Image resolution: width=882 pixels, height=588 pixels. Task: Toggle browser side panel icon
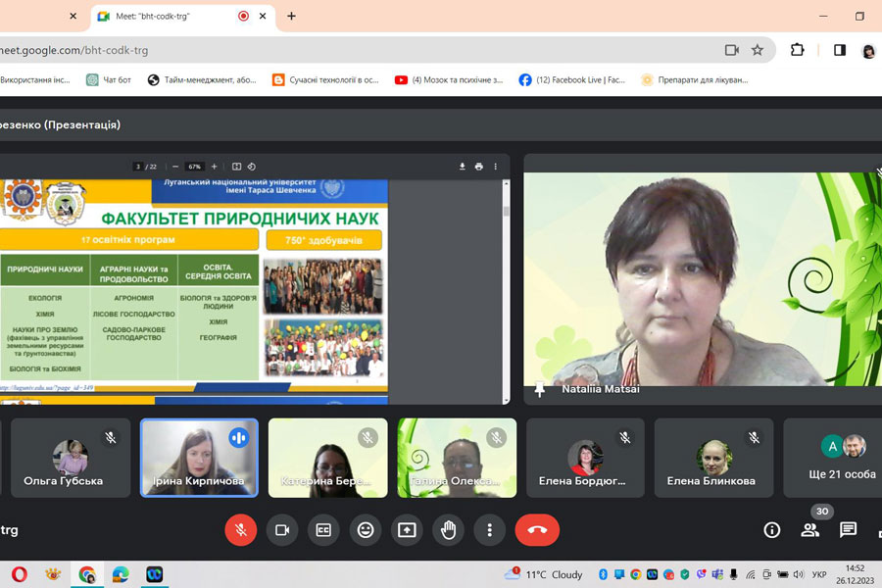[x=840, y=50]
